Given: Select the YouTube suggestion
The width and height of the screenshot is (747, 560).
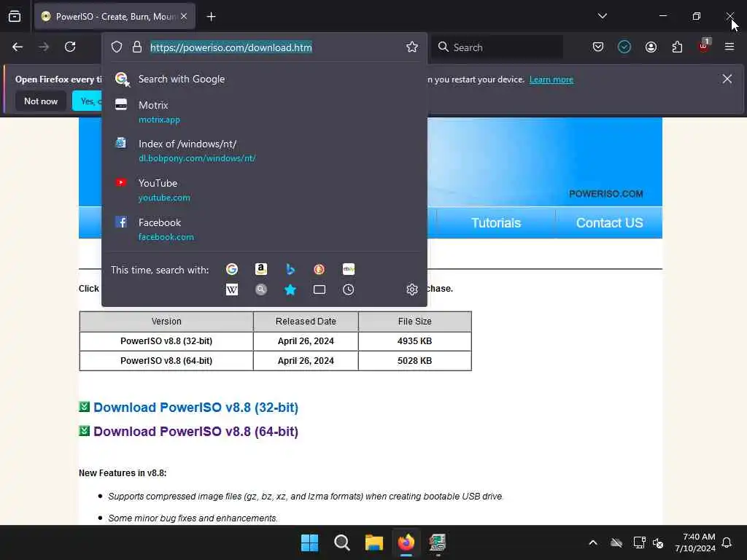Looking at the screenshot, I should [x=264, y=190].
